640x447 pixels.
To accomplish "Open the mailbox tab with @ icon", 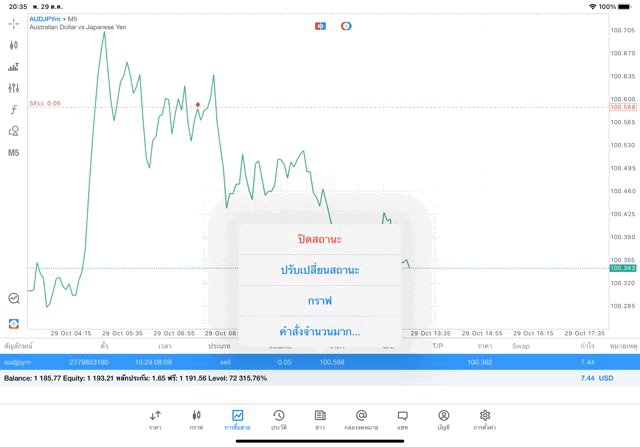I will [361, 419].
